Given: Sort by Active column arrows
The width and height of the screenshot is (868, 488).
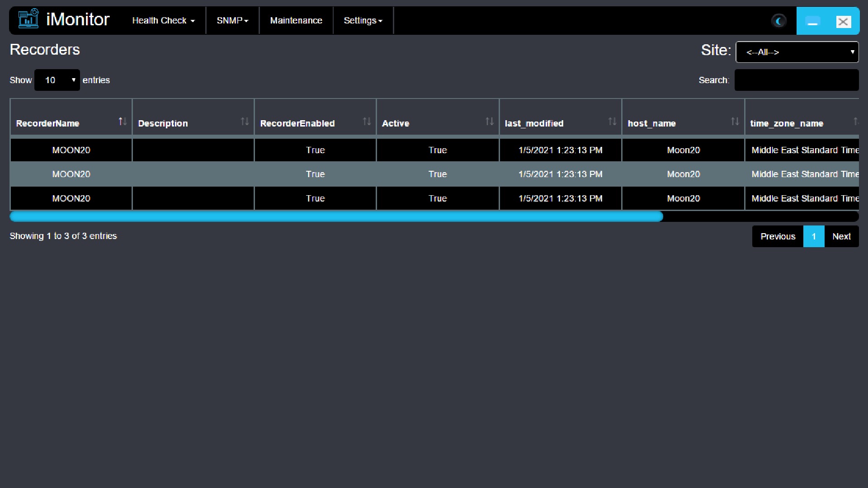Looking at the screenshot, I should [490, 122].
